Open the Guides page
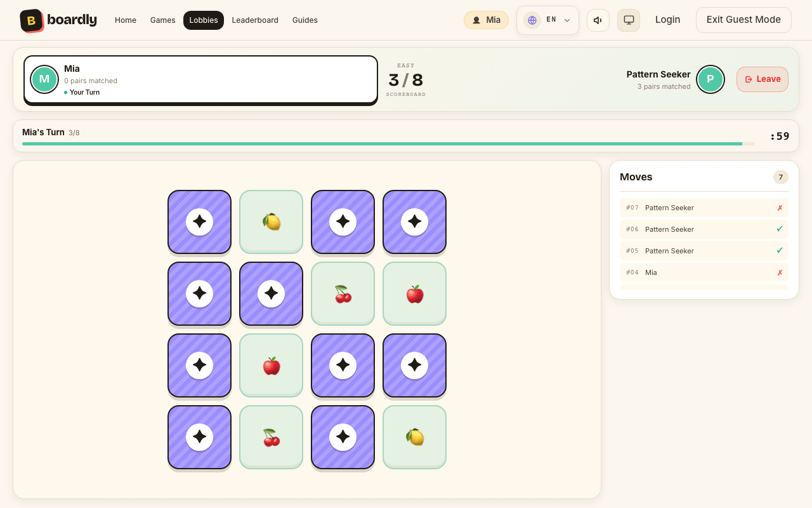The height and width of the screenshot is (508, 812). pyautogui.click(x=305, y=20)
